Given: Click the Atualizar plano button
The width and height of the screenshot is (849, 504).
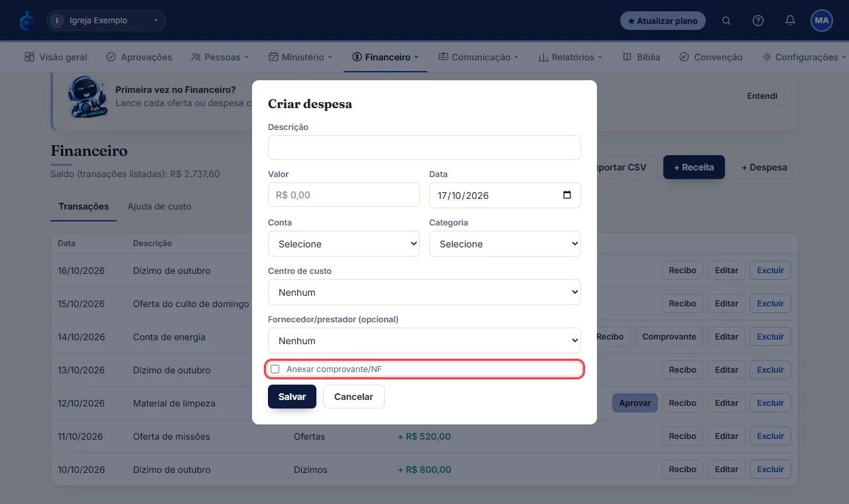Looking at the screenshot, I should [663, 21].
